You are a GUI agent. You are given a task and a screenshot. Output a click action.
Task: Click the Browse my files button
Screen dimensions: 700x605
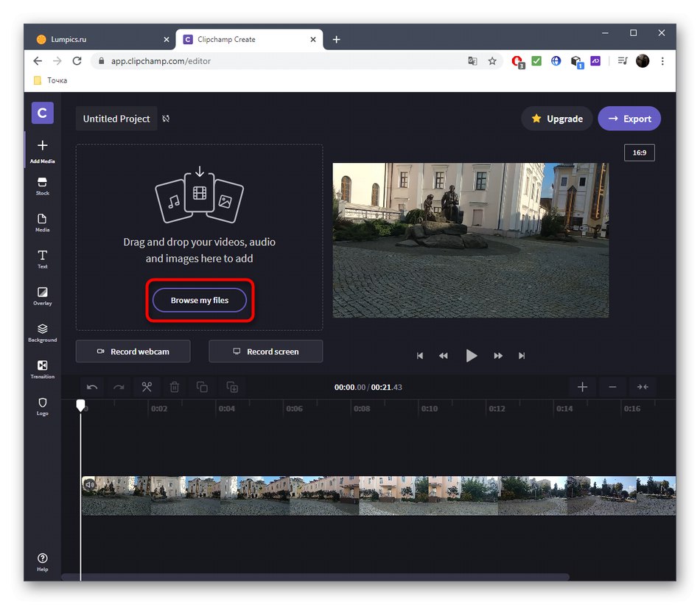click(200, 300)
